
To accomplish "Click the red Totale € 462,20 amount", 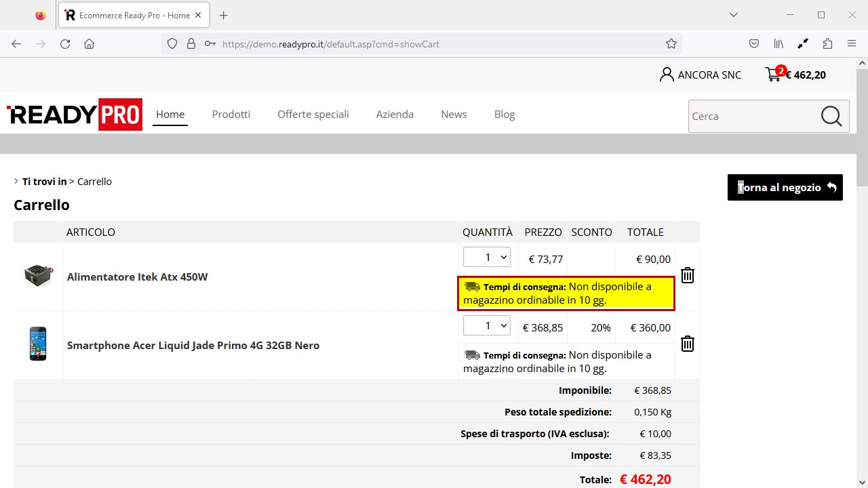I will click(x=646, y=479).
